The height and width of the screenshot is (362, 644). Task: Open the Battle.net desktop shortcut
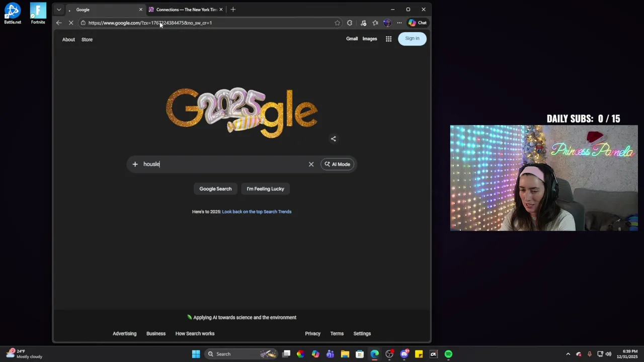click(x=13, y=14)
